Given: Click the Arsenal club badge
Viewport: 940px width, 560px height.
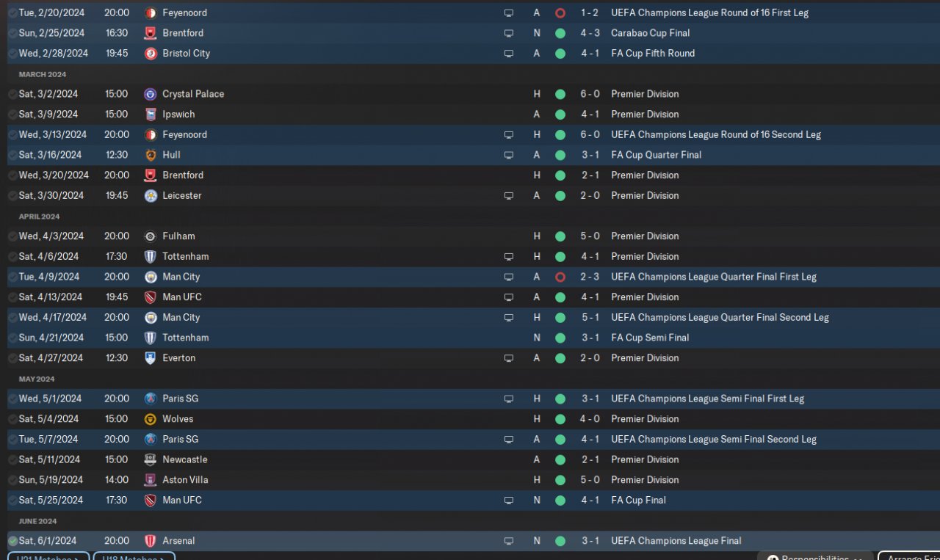Looking at the screenshot, I should (151, 541).
